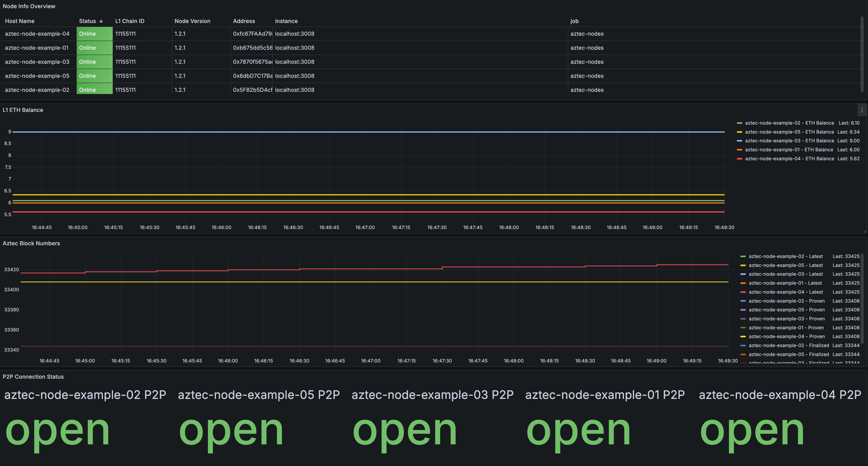Open the L1 ETH Balance panel title

[23, 110]
